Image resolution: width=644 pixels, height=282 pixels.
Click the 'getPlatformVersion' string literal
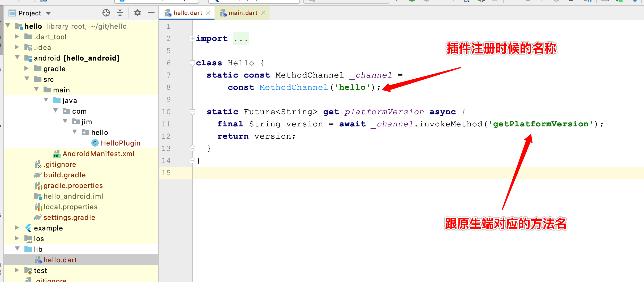(540, 124)
